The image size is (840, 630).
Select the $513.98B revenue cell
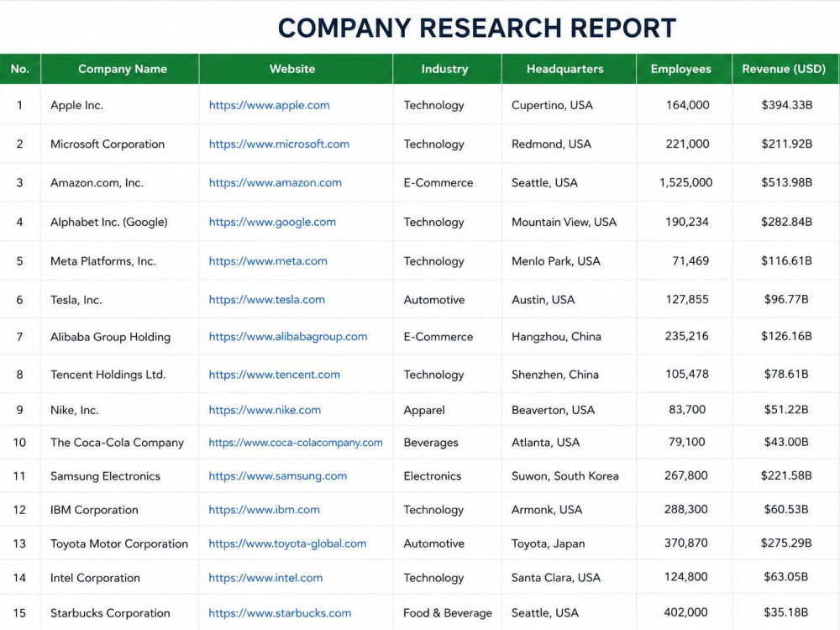[x=785, y=182]
